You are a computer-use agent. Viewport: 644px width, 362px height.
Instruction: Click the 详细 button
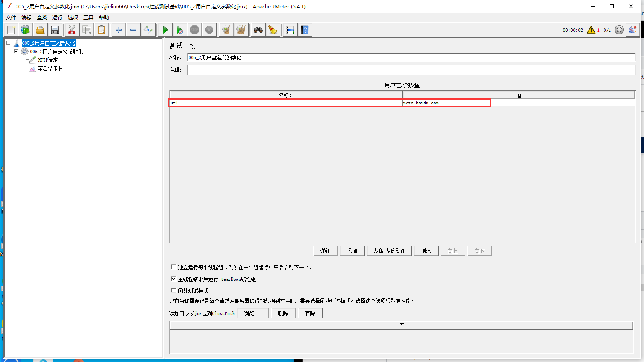[x=325, y=251]
